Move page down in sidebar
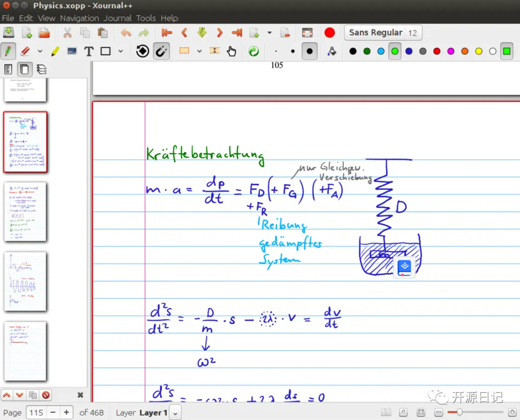 click(20, 395)
